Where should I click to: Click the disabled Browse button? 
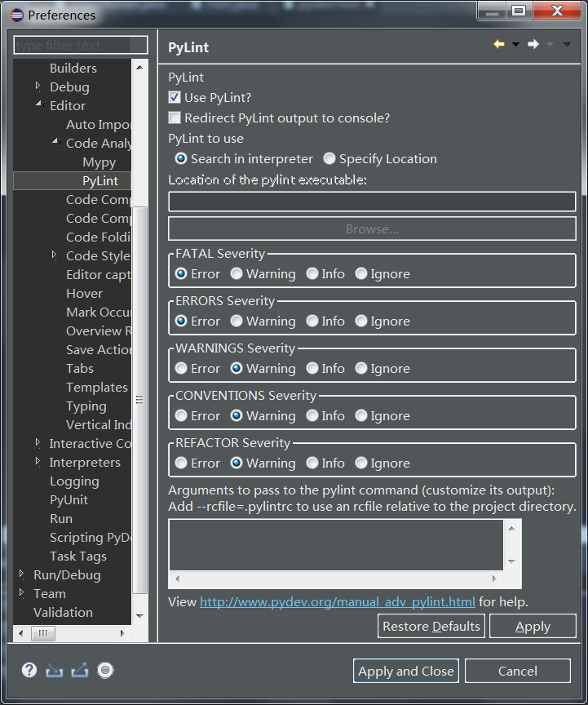pos(372,228)
